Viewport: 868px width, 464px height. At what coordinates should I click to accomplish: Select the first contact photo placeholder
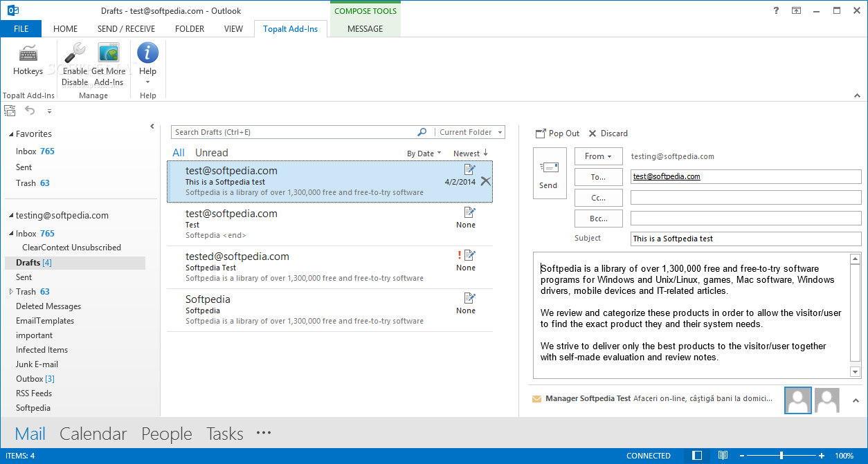point(797,400)
